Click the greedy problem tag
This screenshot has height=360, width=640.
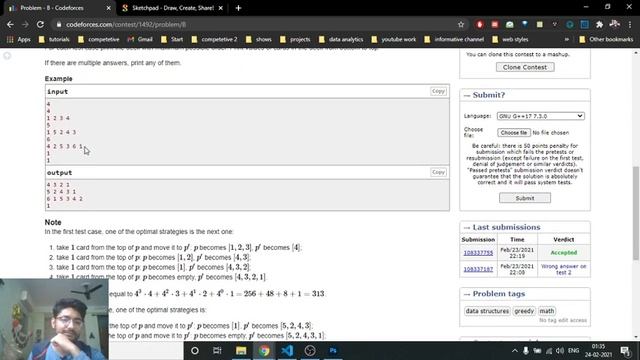click(x=524, y=311)
